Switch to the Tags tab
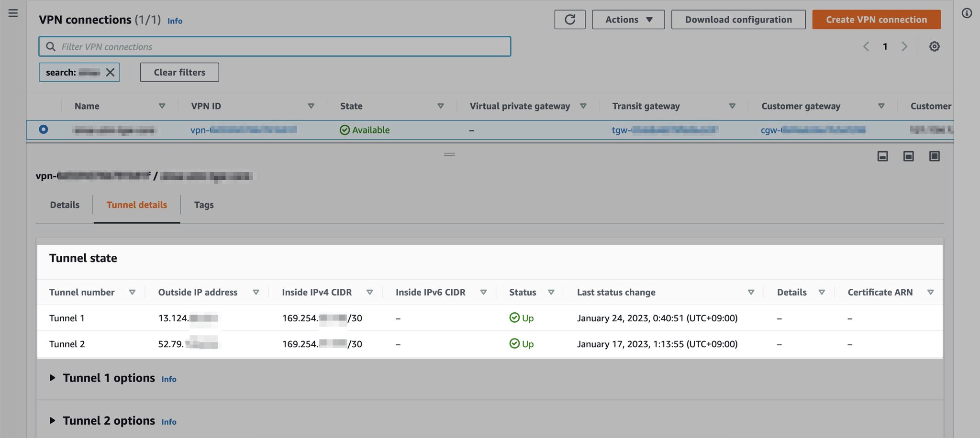The height and width of the screenshot is (438, 980). coord(204,205)
